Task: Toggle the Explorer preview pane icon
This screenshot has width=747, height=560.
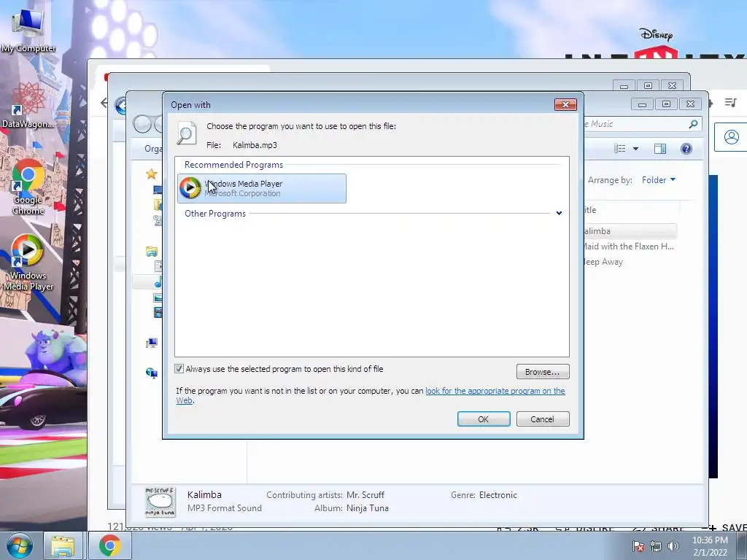Action: click(659, 149)
